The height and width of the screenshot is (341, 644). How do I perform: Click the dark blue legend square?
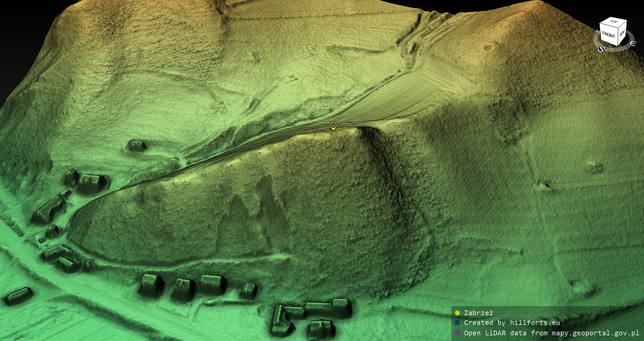point(457,323)
